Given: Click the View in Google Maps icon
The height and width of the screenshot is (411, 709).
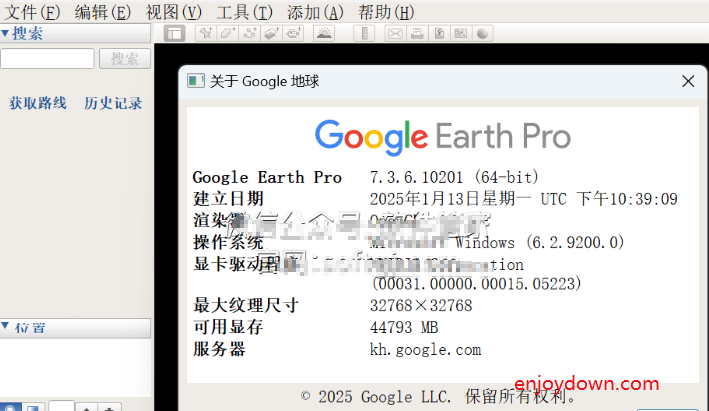Looking at the screenshot, I should [x=460, y=33].
